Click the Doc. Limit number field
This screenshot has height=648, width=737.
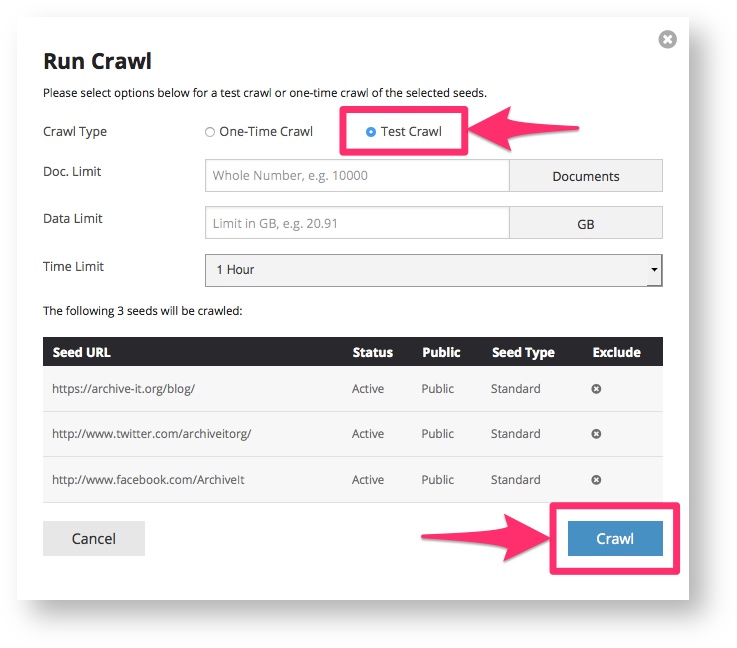357,175
